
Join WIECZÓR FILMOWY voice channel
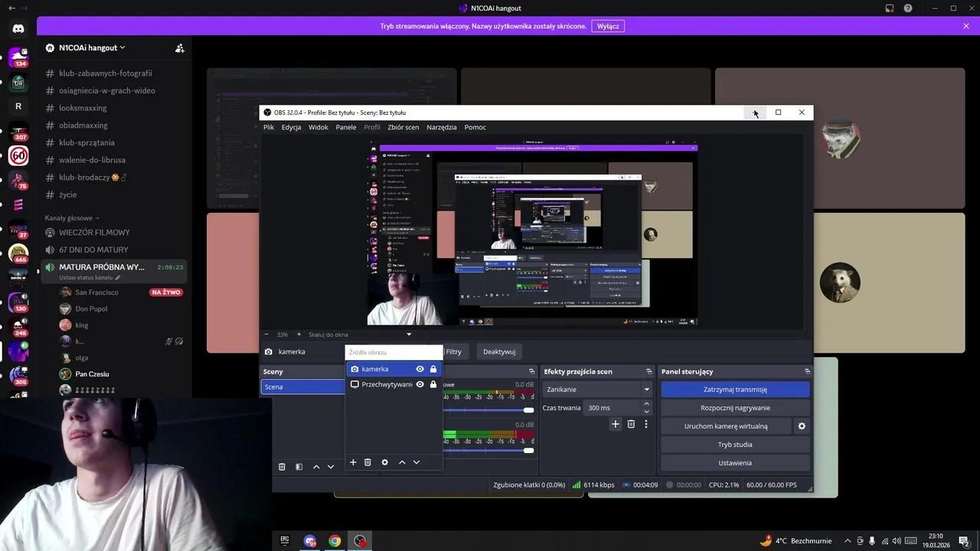click(94, 233)
